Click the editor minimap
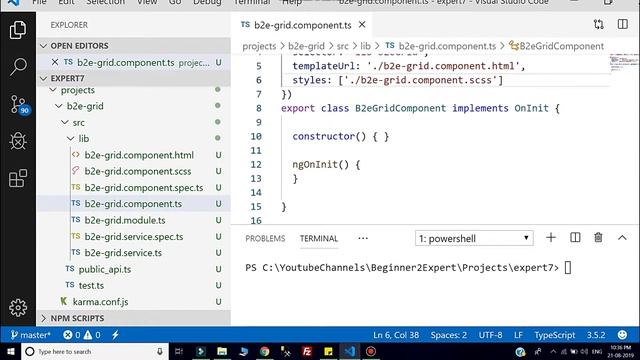 coord(624,63)
